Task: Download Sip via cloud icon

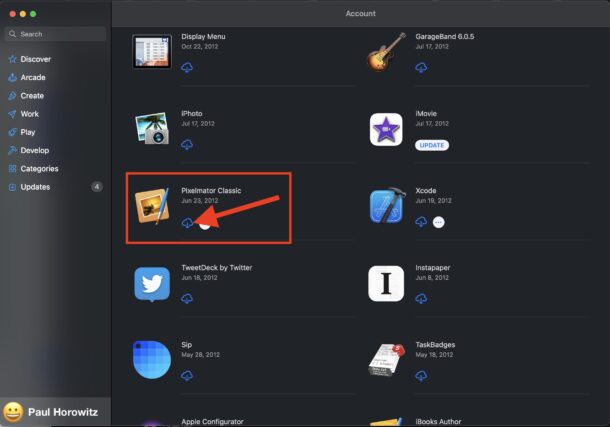Action: 187,375
